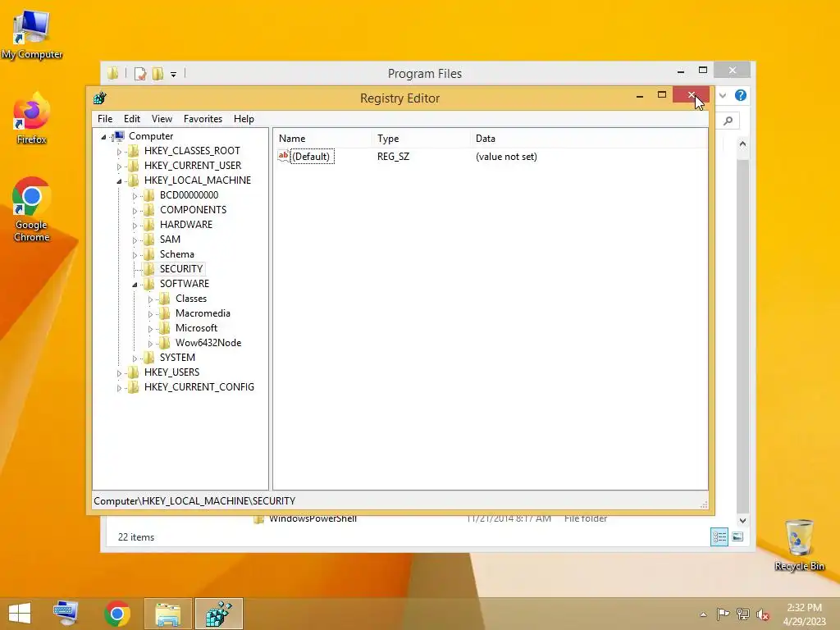Click Properties icon in Program Files toolbar
This screenshot has width=840, height=630.
tap(139, 74)
